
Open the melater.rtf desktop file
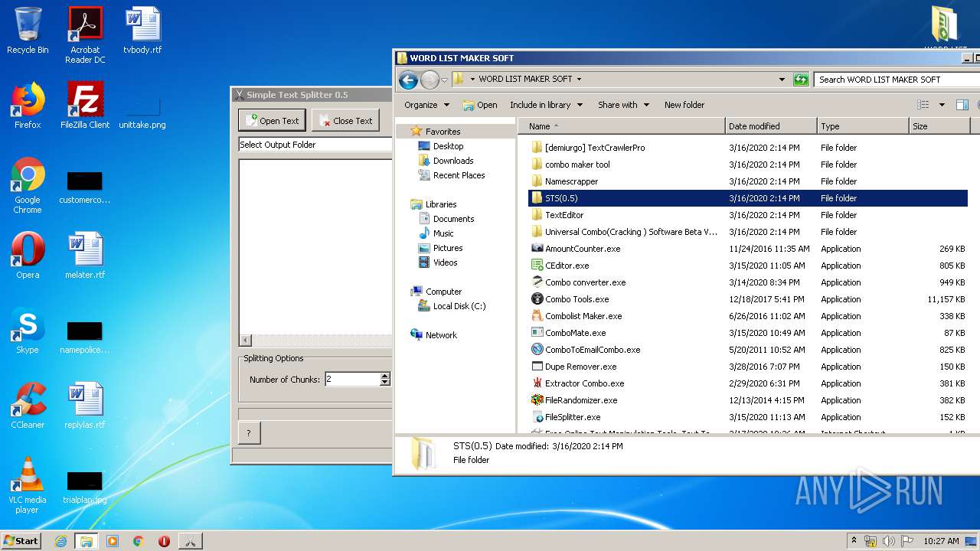[x=85, y=256]
